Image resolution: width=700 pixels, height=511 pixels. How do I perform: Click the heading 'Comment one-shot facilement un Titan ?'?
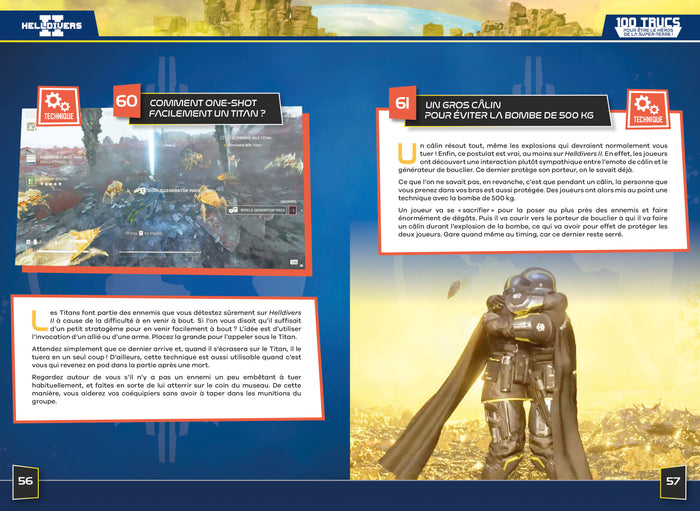point(207,108)
